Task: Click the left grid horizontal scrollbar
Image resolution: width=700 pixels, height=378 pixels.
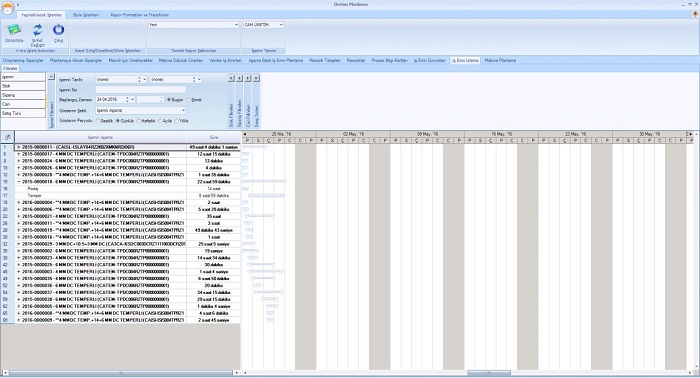Action: point(121,373)
